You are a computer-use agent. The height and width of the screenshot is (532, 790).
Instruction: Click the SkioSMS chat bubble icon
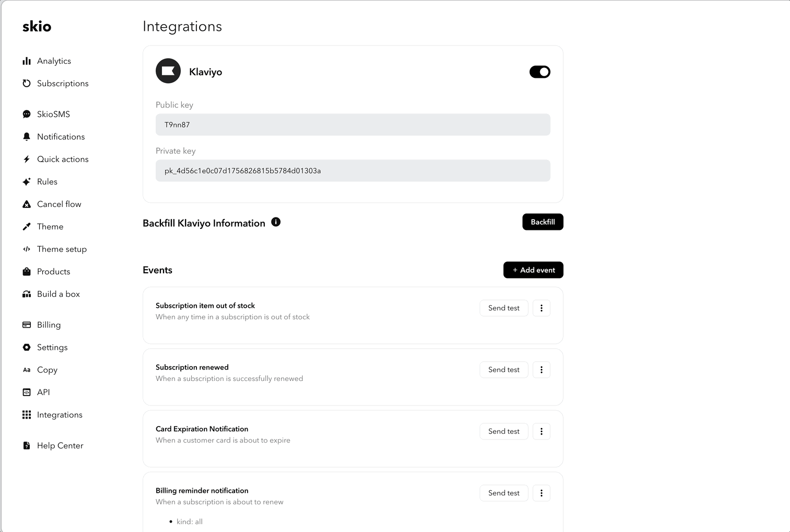[27, 114]
